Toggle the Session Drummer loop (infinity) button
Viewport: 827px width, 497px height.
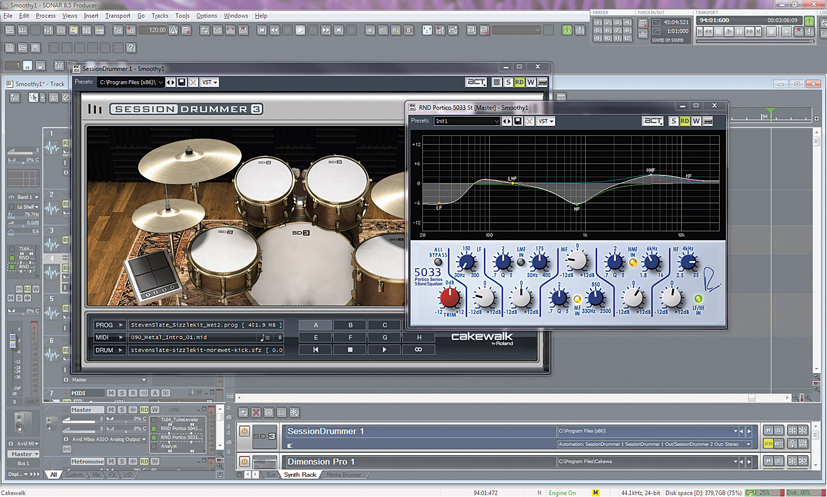click(x=418, y=350)
